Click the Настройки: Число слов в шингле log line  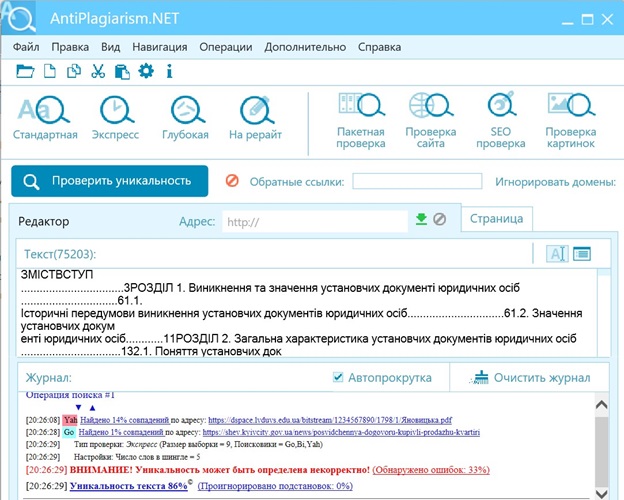point(137,457)
